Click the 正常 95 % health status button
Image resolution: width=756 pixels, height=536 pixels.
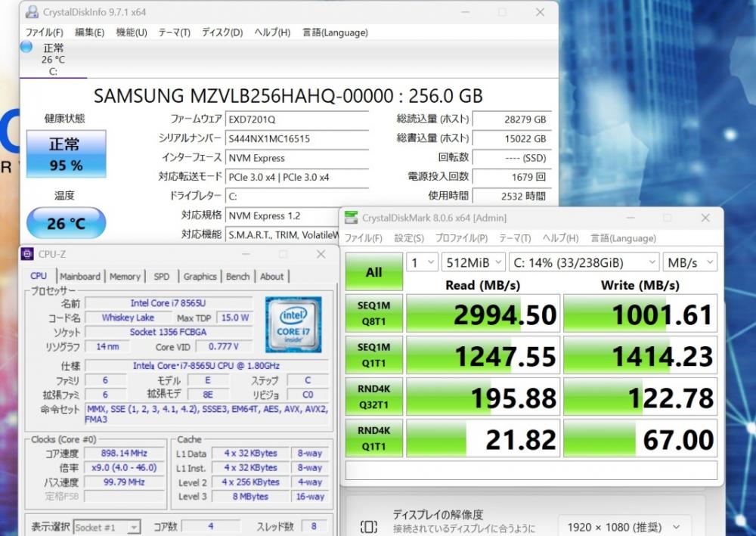tap(66, 153)
